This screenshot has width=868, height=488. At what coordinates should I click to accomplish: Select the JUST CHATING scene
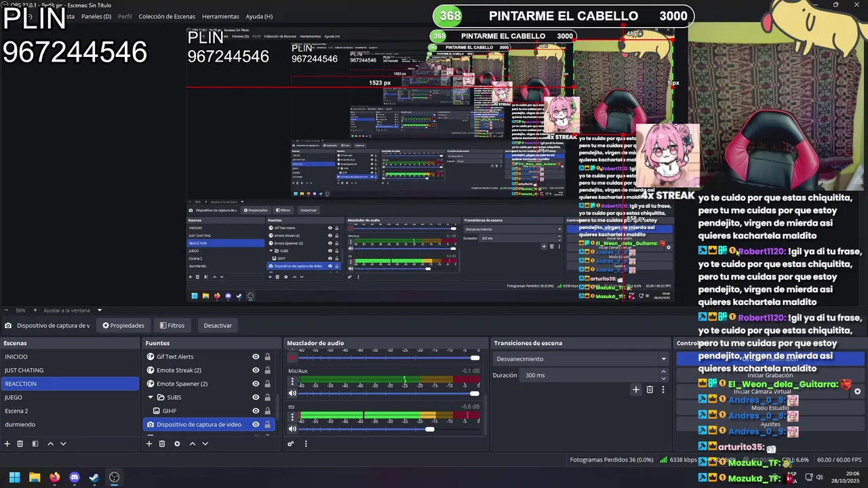pyautogui.click(x=69, y=370)
